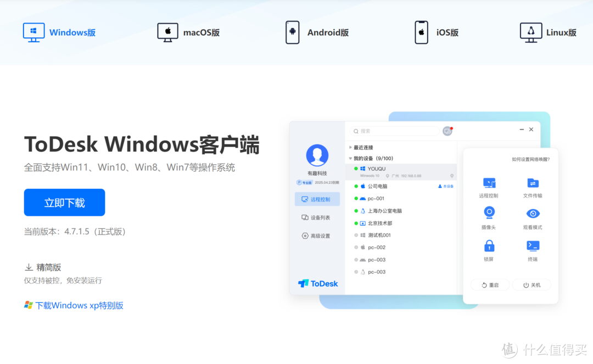Image resolution: width=593 pixels, height=364 pixels.
Task: Click the Windows XP flag icon
Action: [x=29, y=305]
